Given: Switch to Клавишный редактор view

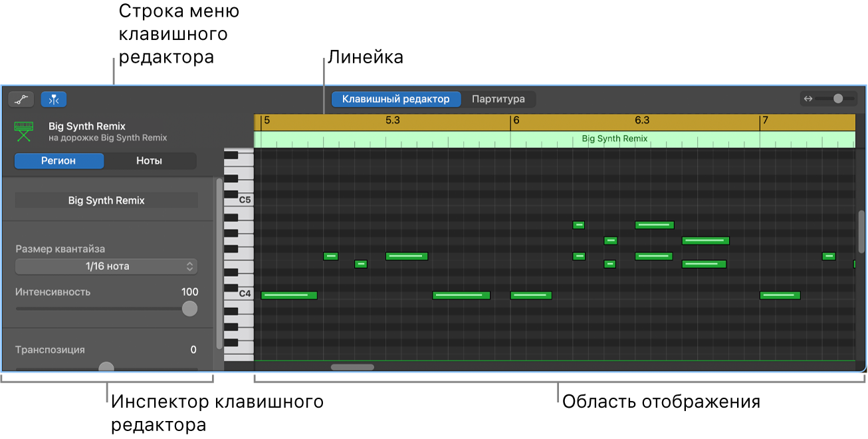Looking at the screenshot, I should 396,99.
